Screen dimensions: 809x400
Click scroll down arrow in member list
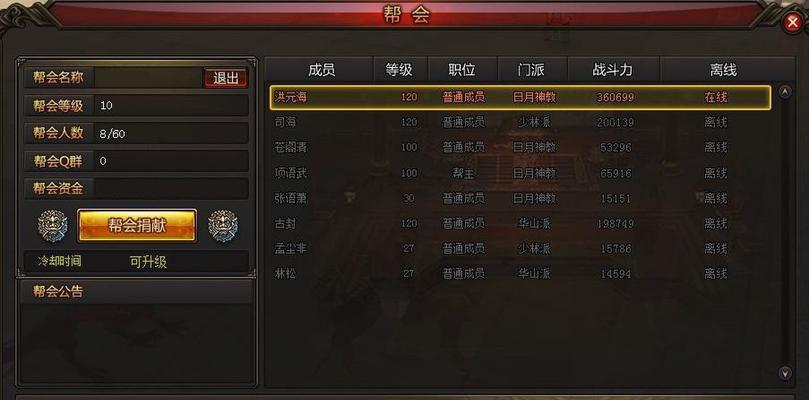(x=785, y=372)
